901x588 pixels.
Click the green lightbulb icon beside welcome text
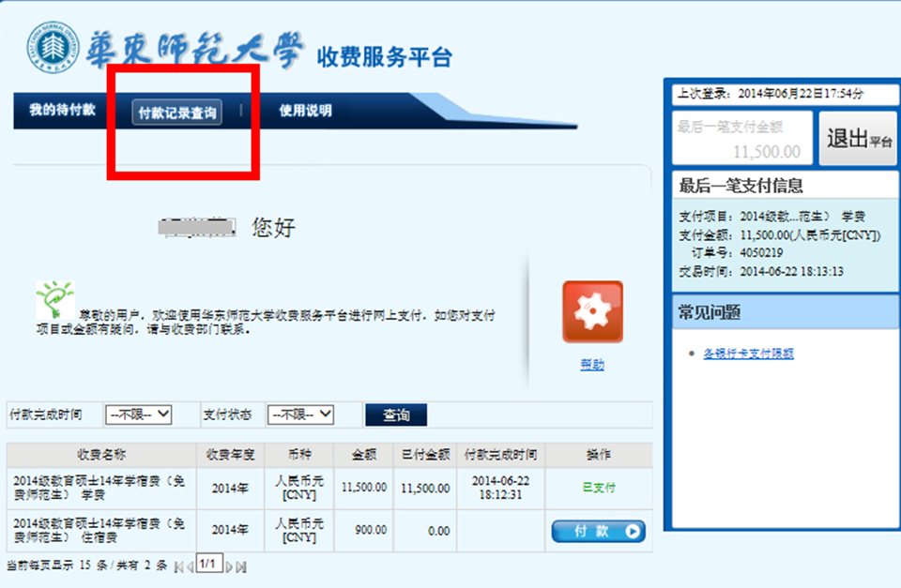click(55, 299)
